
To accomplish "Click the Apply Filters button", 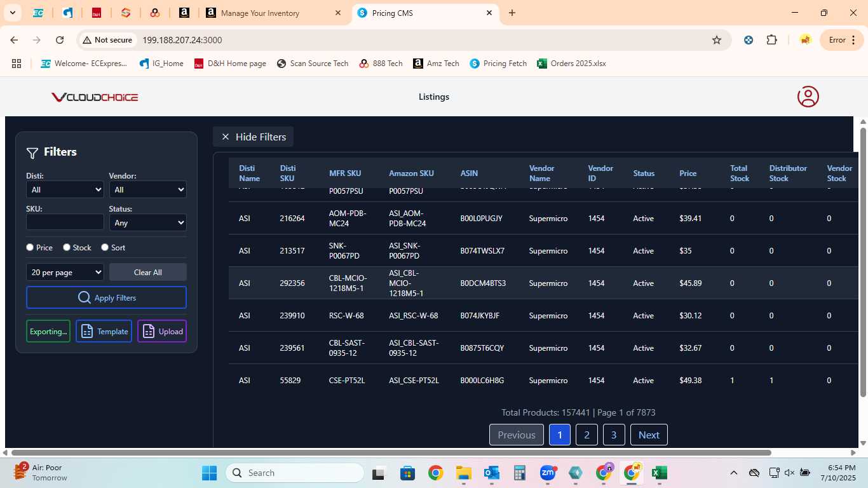I will [x=106, y=297].
